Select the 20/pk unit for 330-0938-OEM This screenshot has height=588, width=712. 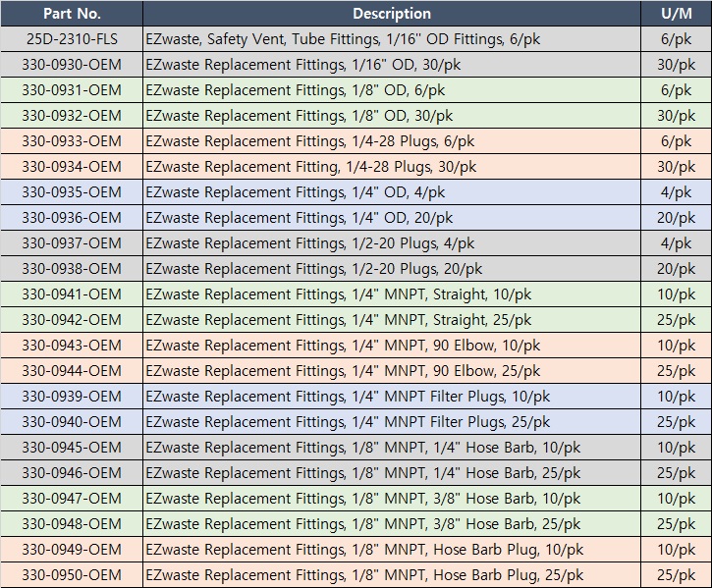(x=676, y=268)
